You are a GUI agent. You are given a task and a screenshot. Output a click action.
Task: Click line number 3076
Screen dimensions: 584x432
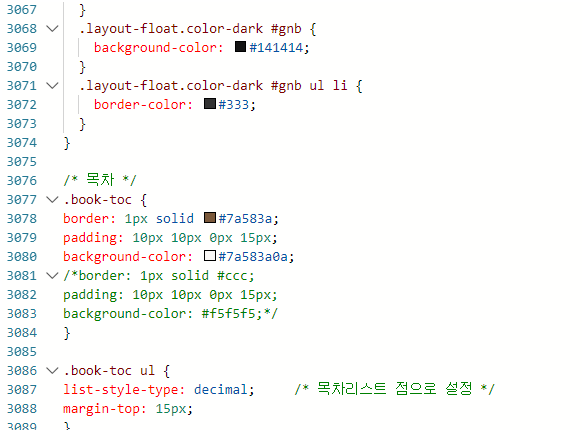point(22,181)
